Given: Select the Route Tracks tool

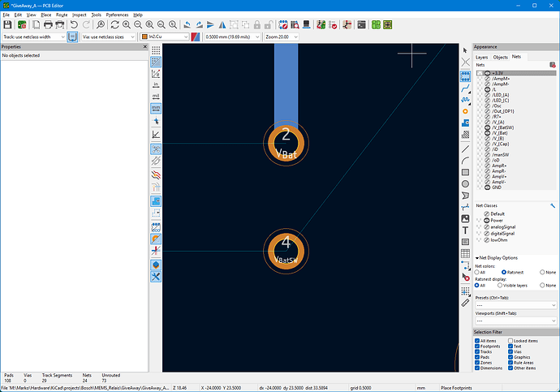Looking at the screenshot, I should click(x=465, y=88).
